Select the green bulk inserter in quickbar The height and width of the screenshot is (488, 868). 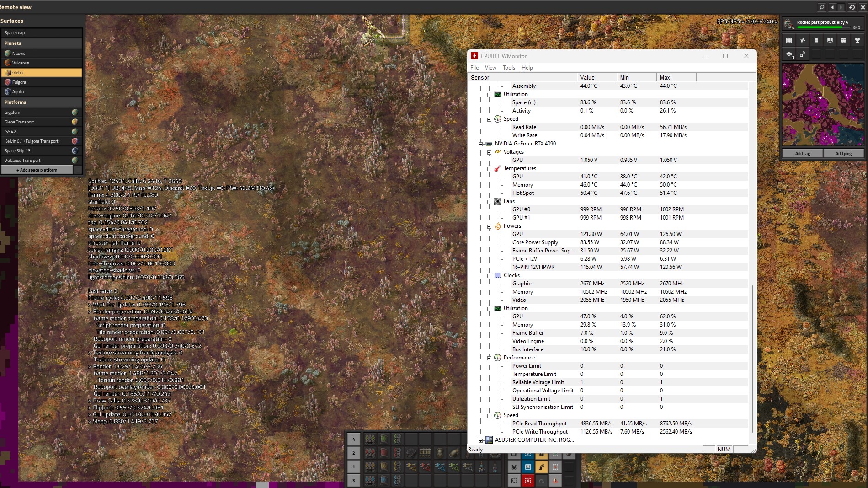454,467
